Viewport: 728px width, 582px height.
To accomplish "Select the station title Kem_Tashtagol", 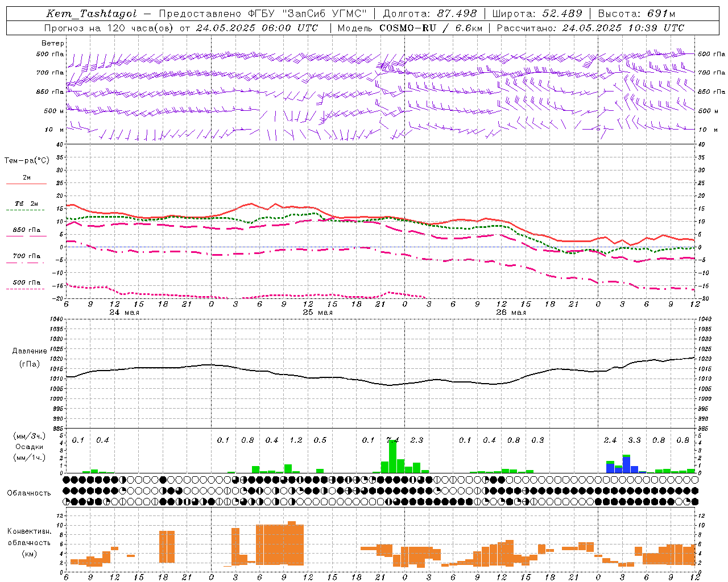I will pos(91,14).
